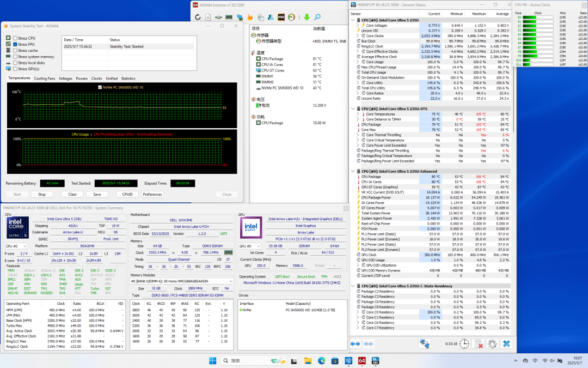Reset sensor timer via clock icon
588x368 pixels.
click(x=464, y=343)
